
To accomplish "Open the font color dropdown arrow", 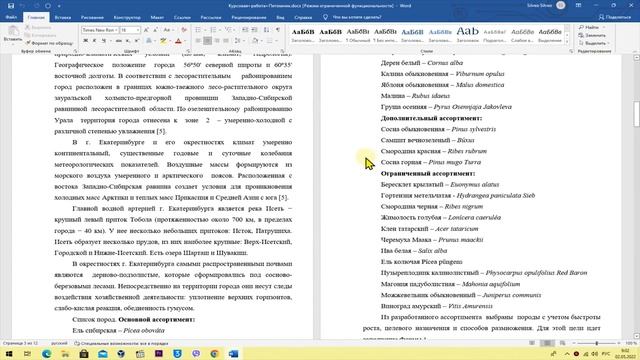I will (x=184, y=41).
